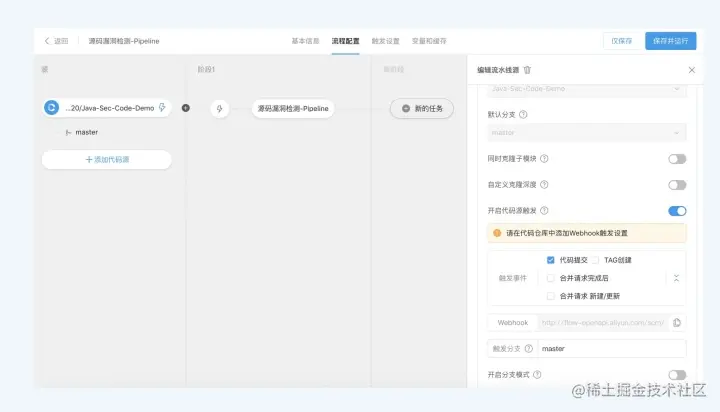Switch to 变量和缓存 tab
The image size is (720, 412).
[x=429, y=41]
